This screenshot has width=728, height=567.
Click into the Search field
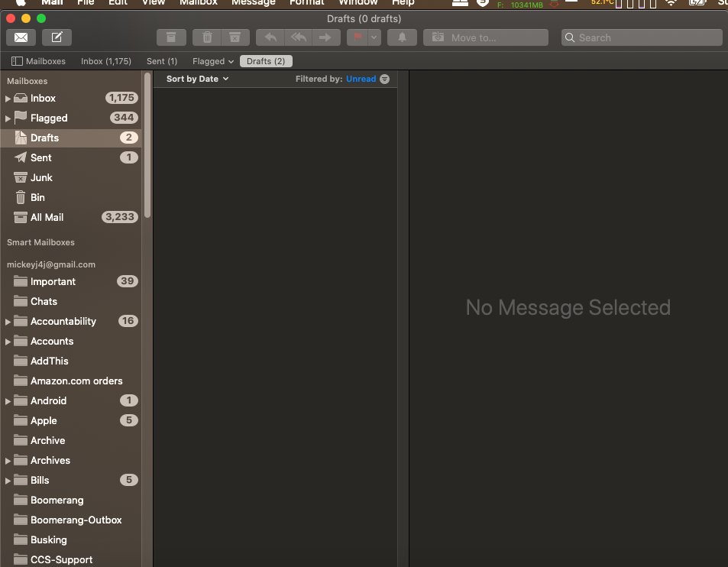point(642,37)
